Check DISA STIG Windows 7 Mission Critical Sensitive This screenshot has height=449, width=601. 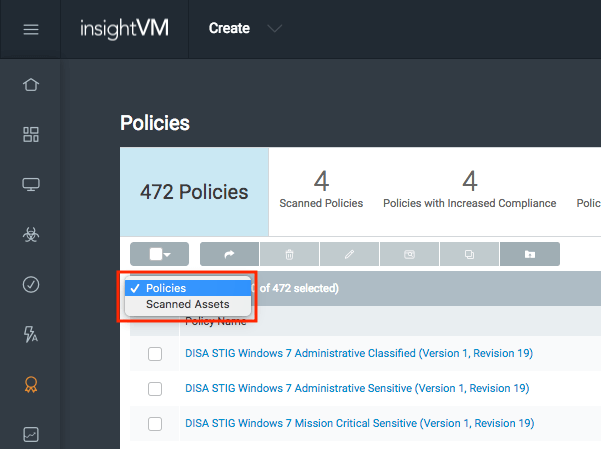155,423
